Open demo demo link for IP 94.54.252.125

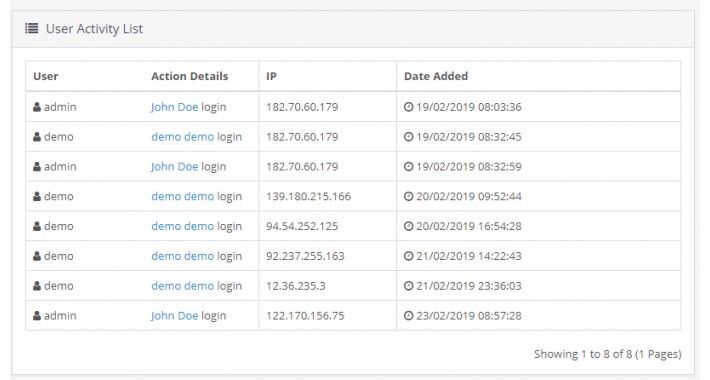182,226
